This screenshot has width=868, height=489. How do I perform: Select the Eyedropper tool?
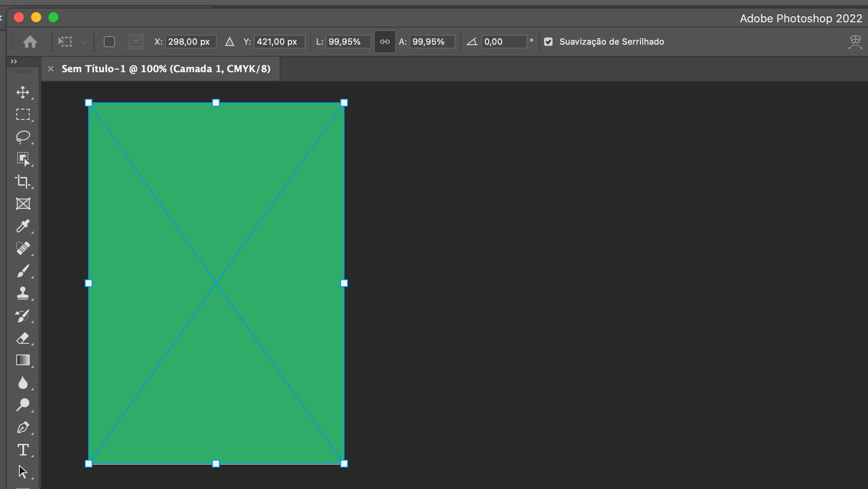pos(23,226)
